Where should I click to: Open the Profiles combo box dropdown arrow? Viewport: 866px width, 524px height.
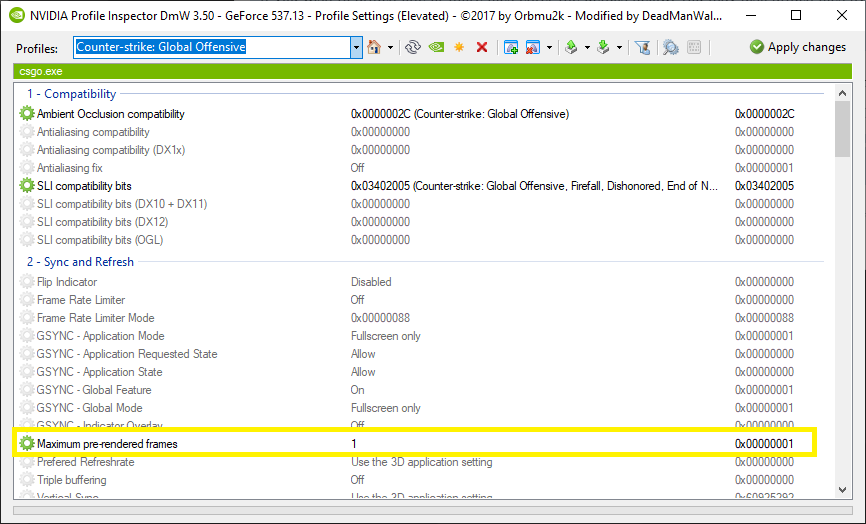click(x=356, y=47)
